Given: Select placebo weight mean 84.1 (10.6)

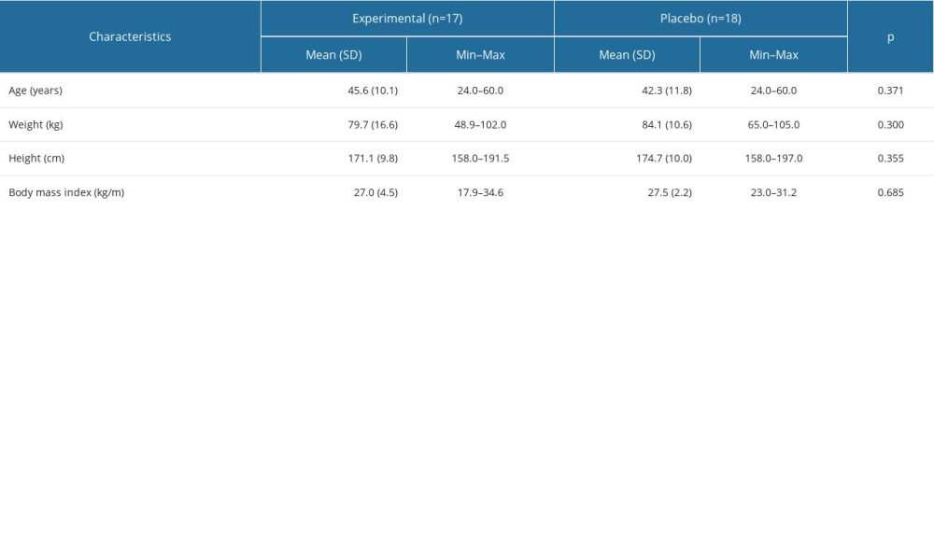Looking at the screenshot, I should [664, 125].
